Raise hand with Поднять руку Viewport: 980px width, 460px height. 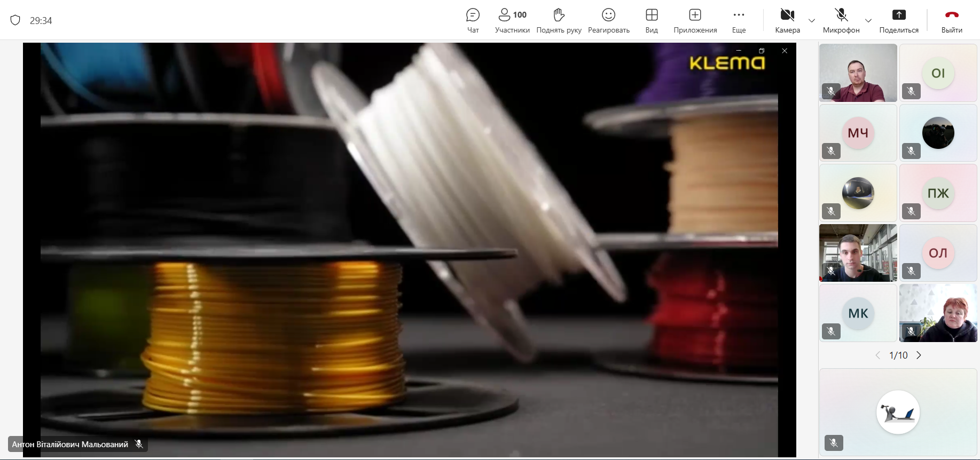559,20
